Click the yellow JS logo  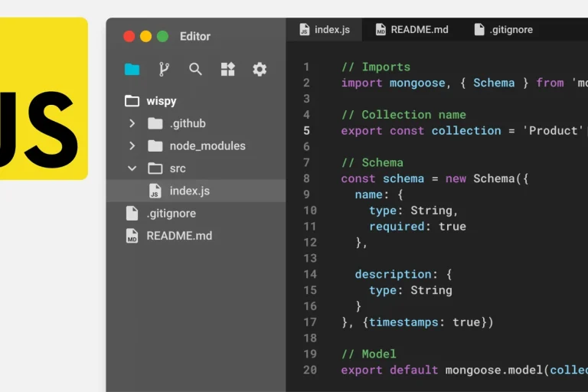coord(44,98)
